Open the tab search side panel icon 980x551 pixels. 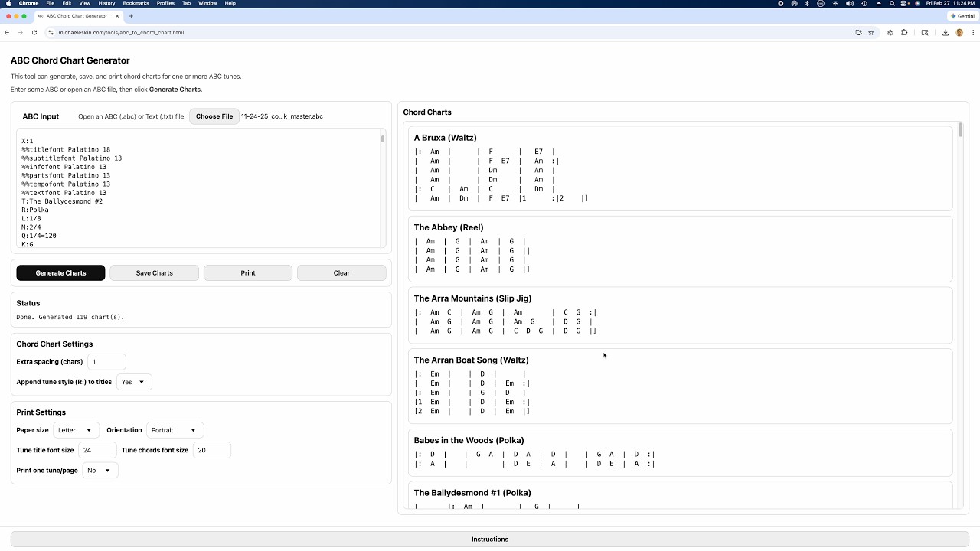click(x=925, y=32)
